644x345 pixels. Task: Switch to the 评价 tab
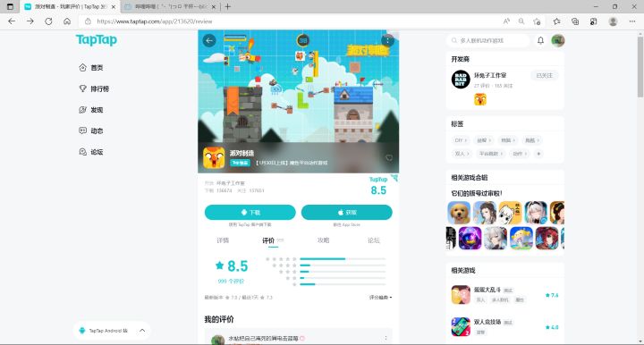268,240
